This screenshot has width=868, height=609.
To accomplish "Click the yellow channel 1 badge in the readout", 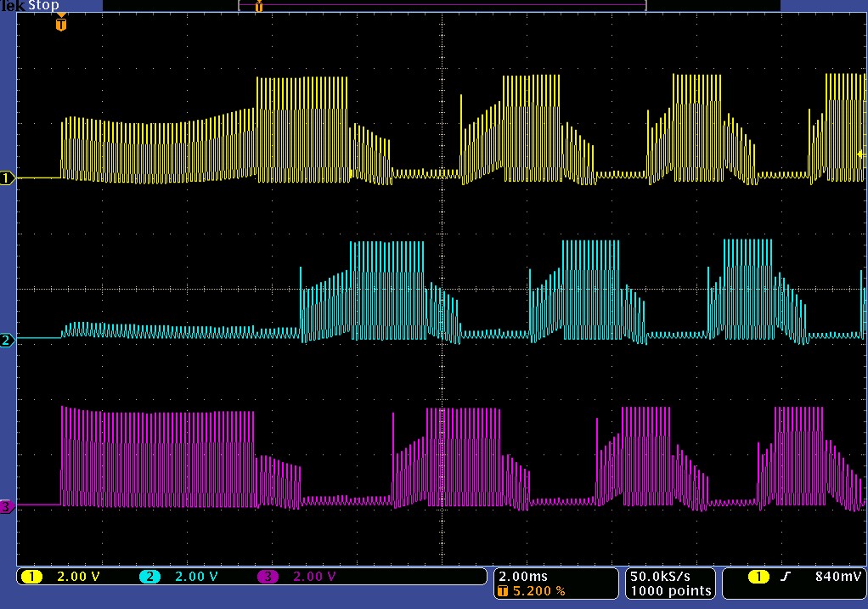I will pos(31,577).
